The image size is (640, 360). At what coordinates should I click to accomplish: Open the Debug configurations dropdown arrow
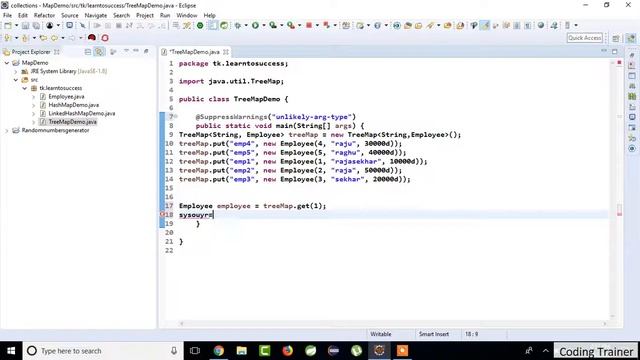coord(246,25)
